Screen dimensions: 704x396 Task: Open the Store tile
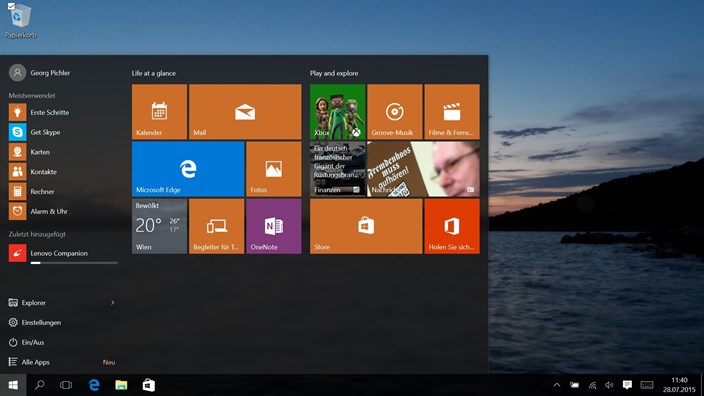point(366,226)
